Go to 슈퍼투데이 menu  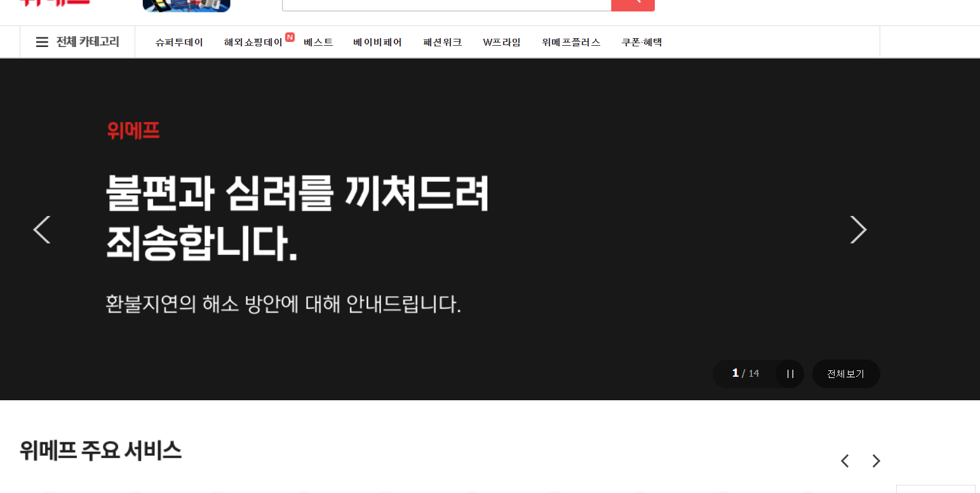coord(179,43)
